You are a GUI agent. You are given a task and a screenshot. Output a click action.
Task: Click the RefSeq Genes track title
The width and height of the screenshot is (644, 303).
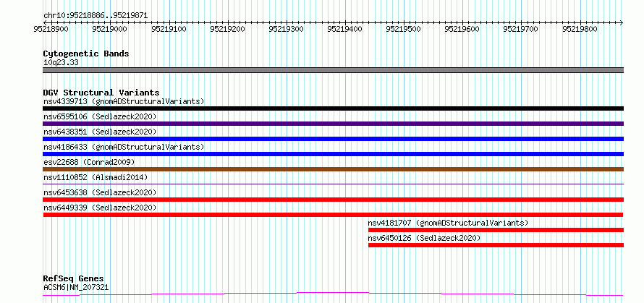[74, 279]
